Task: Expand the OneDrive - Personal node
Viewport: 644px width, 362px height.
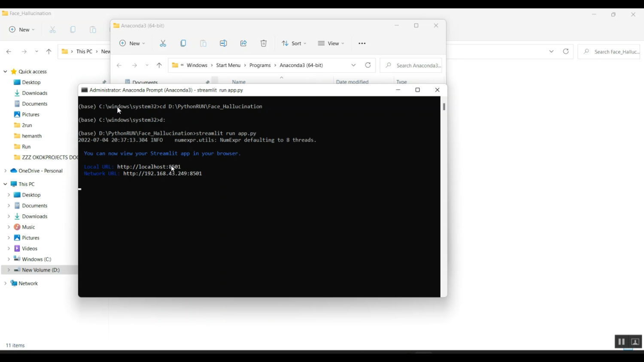Action: tap(5, 171)
